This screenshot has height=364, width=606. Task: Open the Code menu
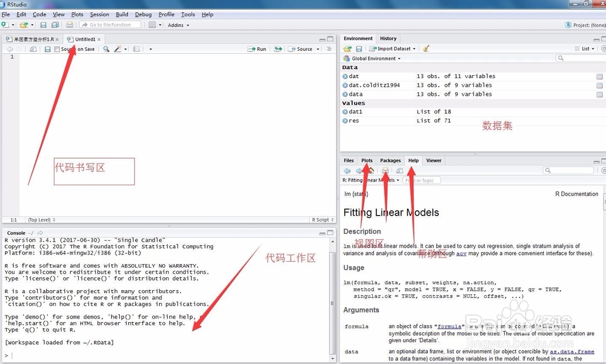[39, 15]
